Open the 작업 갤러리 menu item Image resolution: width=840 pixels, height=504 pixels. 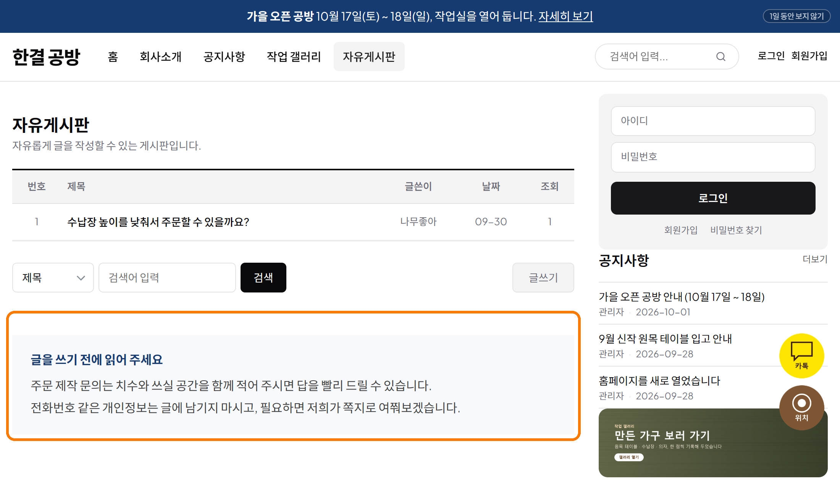coord(294,57)
